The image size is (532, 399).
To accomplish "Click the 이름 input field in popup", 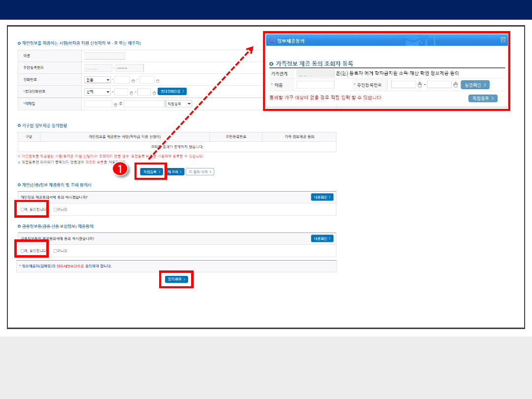I will 315,85.
